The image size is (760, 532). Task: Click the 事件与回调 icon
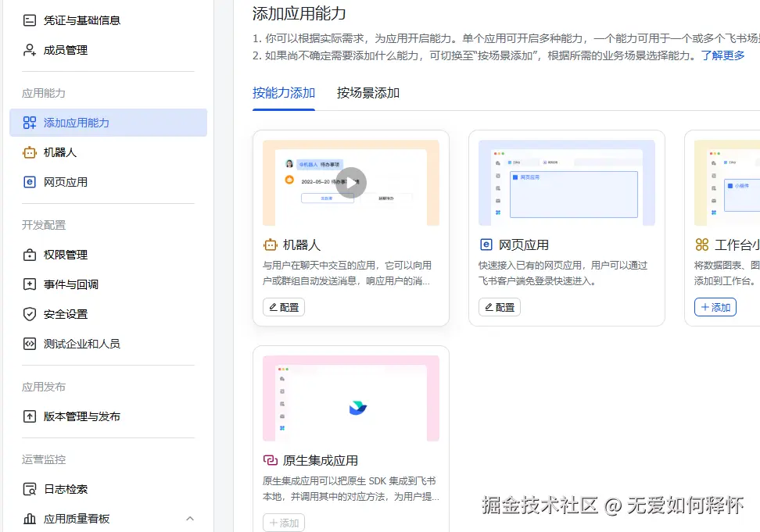pyautogui.click(x=30, y=284)
